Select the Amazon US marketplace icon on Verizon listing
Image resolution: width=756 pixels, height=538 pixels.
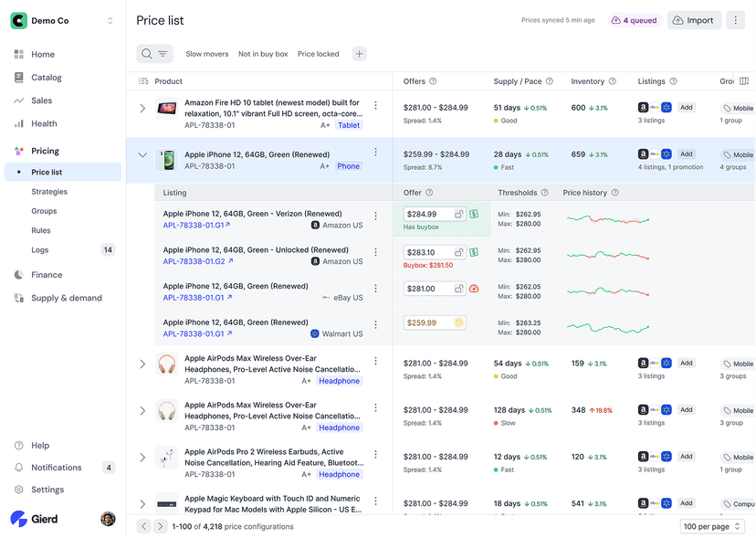click(x=315, y=224)
